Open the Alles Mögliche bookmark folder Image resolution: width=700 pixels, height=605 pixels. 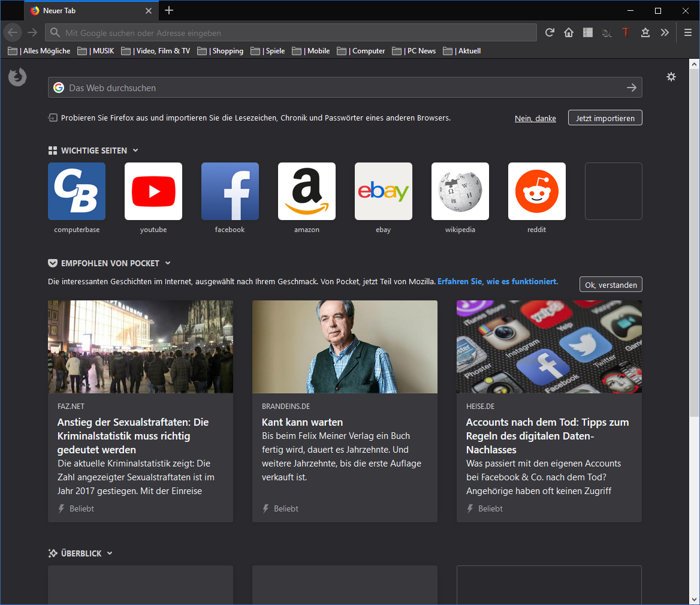tap(39, 51)
